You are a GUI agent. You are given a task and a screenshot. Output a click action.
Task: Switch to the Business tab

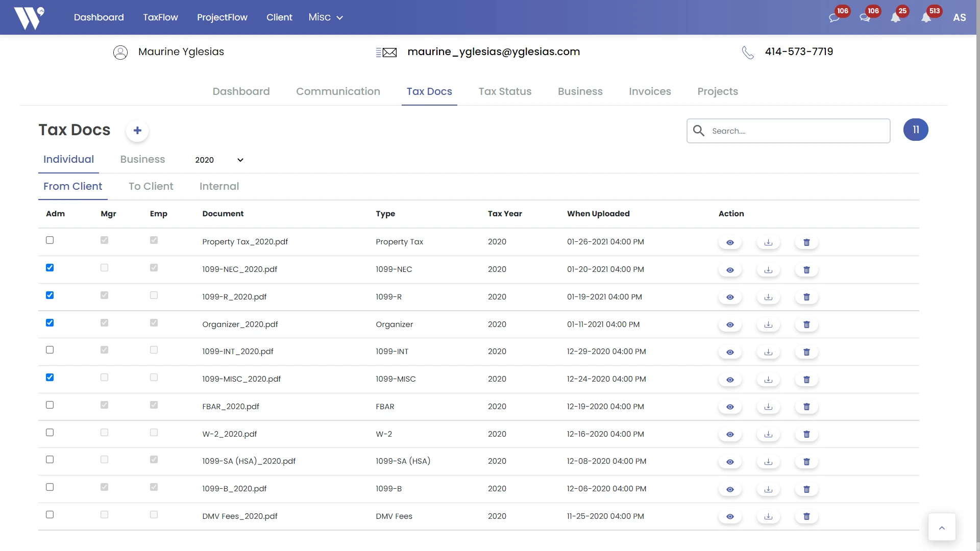143,159
